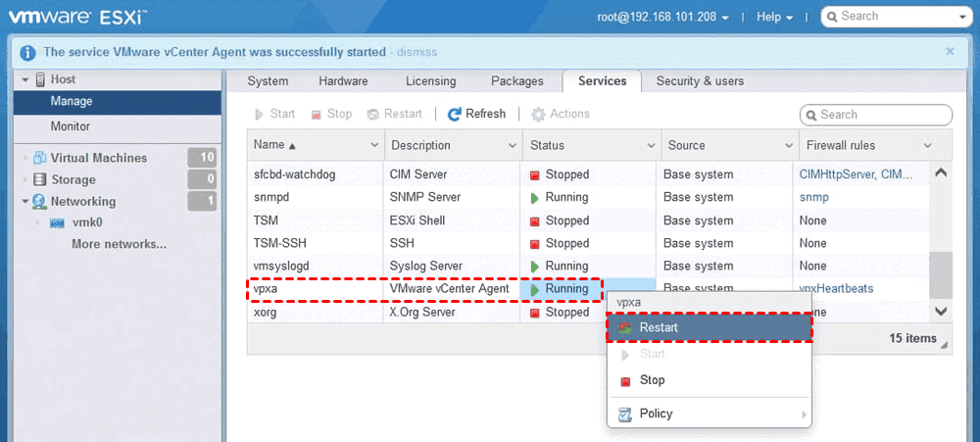
Task: Click the Networking globe icon
Action: click(40, 201)
